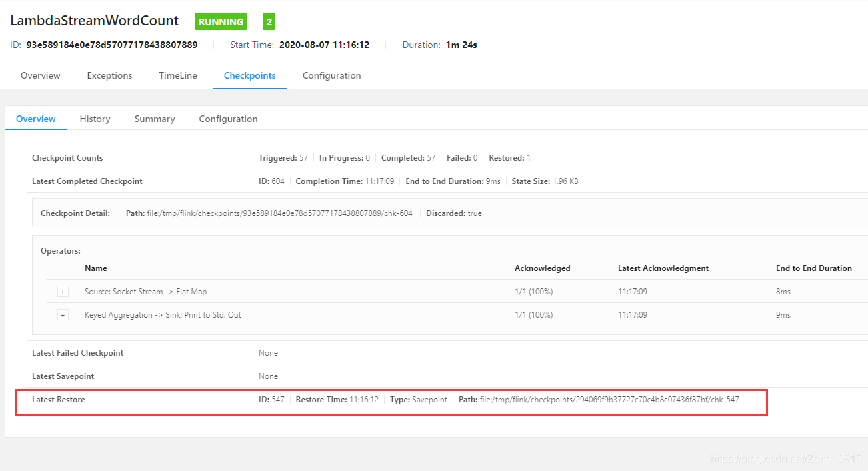This screenshot has height=471, width=868.
Task: Open the Summary checkpoint sub-tab
Action: (154, 118)
